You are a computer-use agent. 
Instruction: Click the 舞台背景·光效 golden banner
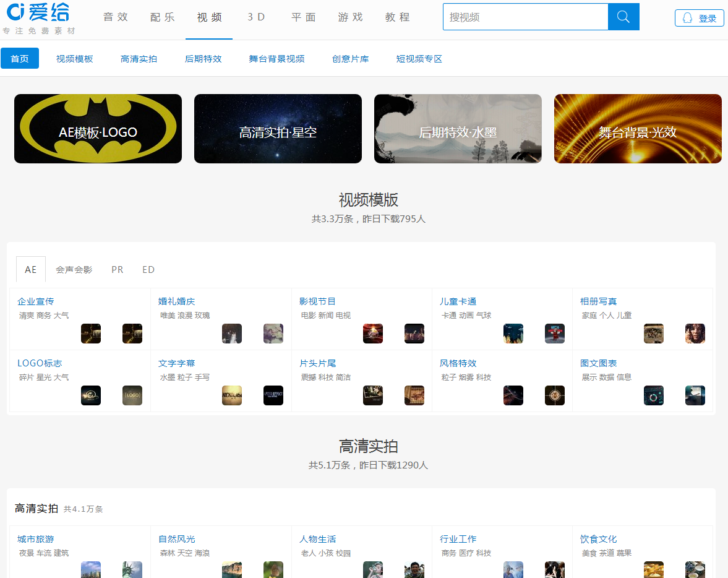click(638, 129)
